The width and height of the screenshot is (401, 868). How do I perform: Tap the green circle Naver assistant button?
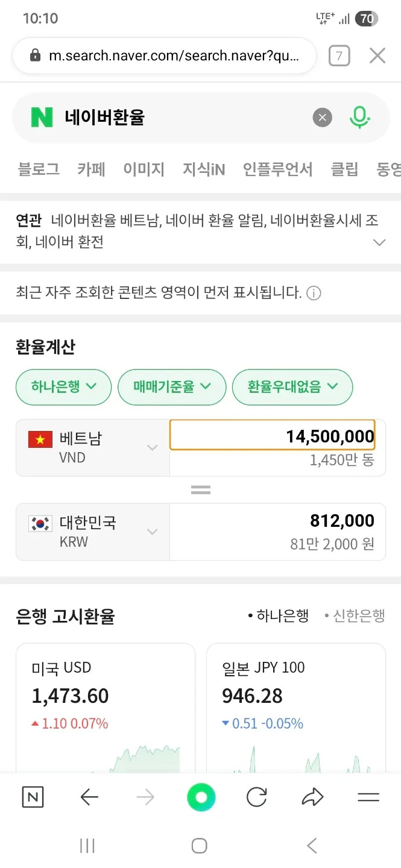pyautogui.click(x=201, y=797)
